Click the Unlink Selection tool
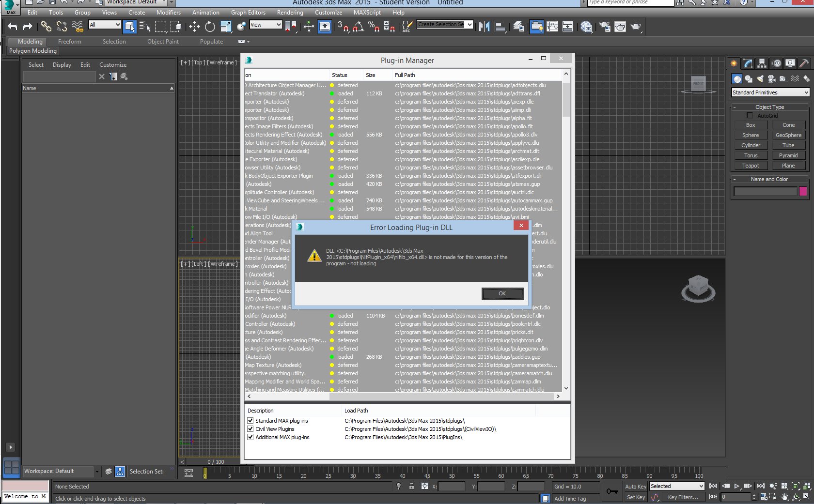This screenshot has height=504, width=814. pos(62,27)
